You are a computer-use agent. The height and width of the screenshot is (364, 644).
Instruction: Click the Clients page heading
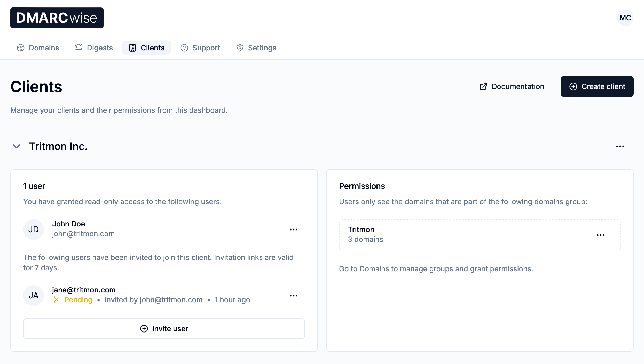click(36, 86)
